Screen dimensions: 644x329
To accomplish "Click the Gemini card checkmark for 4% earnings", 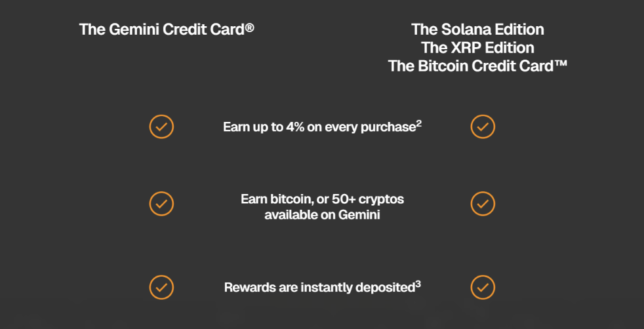I will tap(161, 126).
